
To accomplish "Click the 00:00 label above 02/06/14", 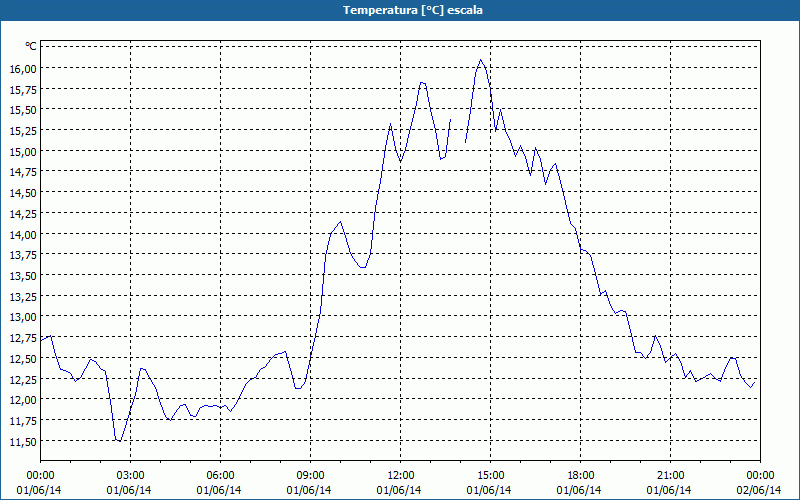I will pos(760,476).
